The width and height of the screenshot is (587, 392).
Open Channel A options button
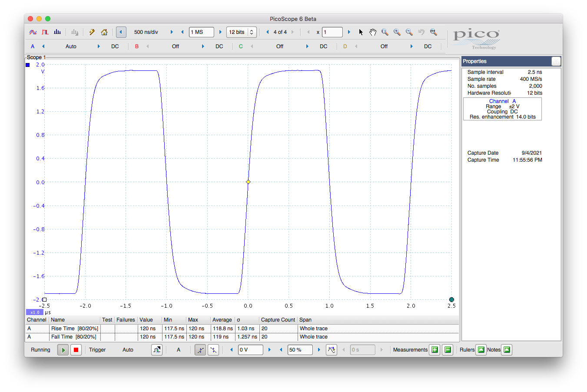coord(33,47)
